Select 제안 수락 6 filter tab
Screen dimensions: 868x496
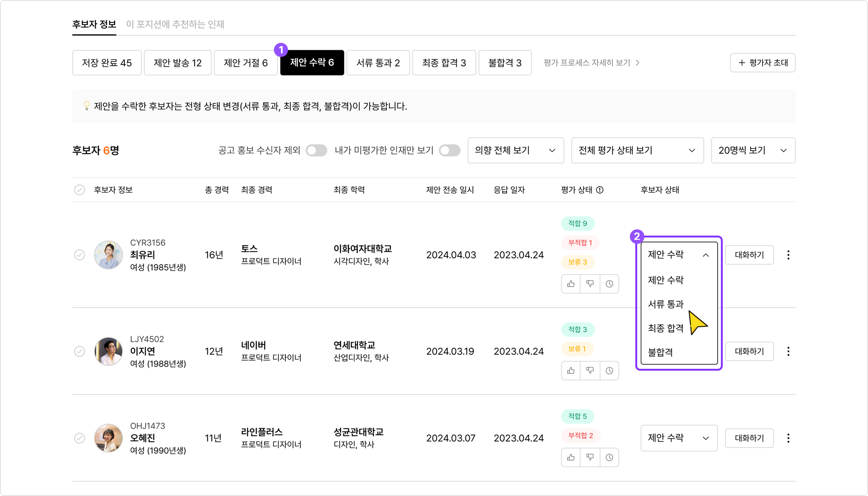click(x=312, y=63)
